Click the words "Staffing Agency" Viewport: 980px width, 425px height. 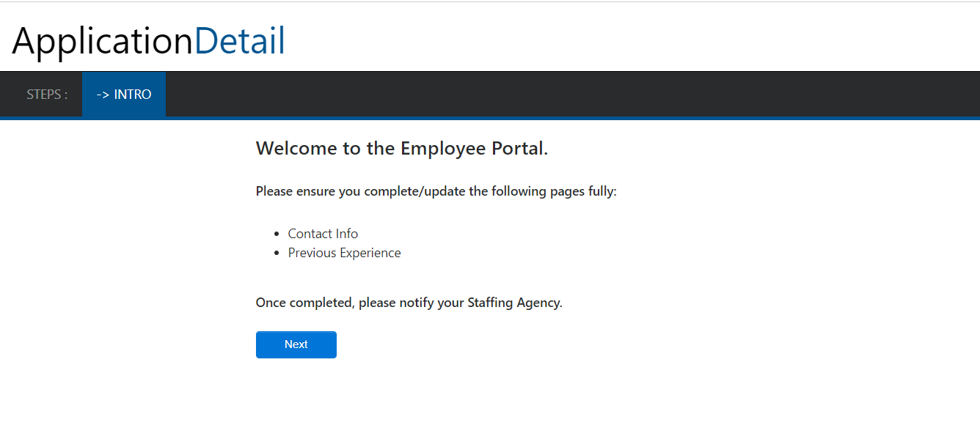[x=513, y=303]
